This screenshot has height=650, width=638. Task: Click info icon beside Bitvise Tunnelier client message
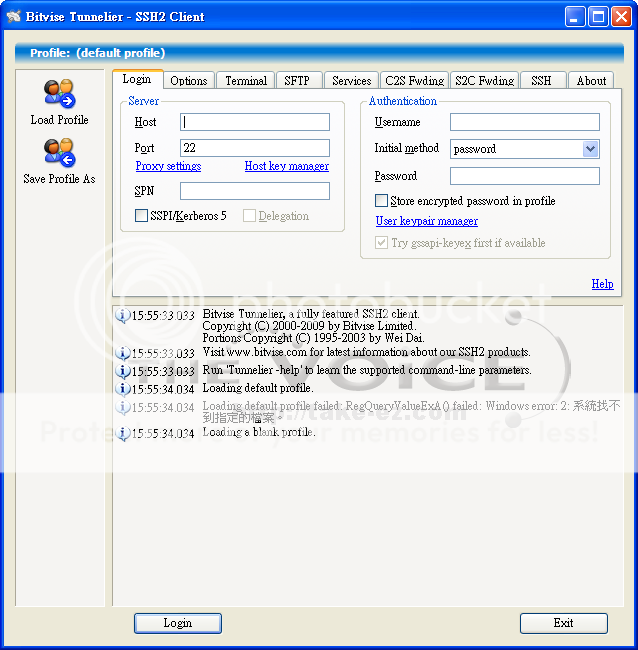[x=122, y=315]
